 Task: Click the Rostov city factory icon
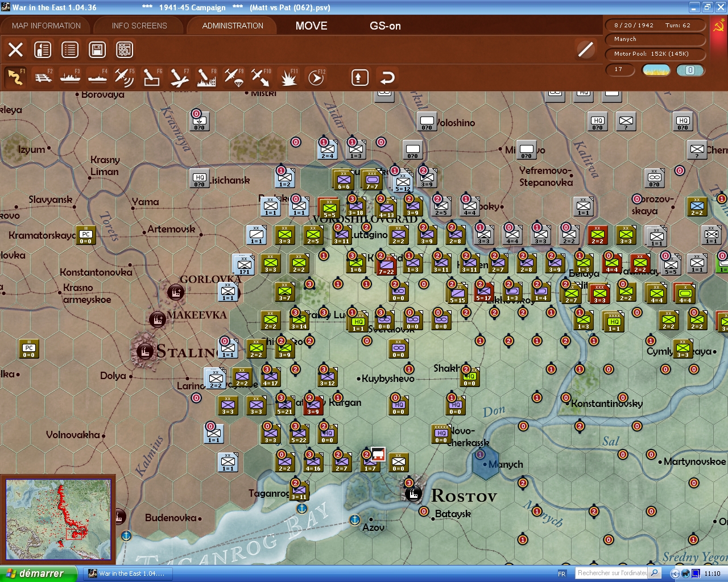(414, 494)
